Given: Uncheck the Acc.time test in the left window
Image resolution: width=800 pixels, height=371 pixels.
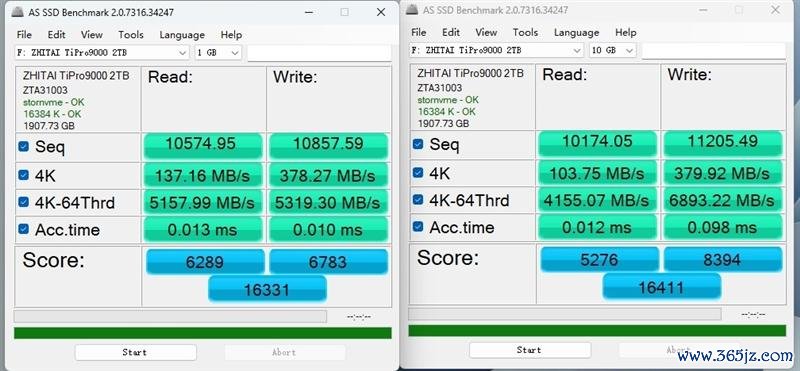Looking at the screenshot, I should click(23, 229).
